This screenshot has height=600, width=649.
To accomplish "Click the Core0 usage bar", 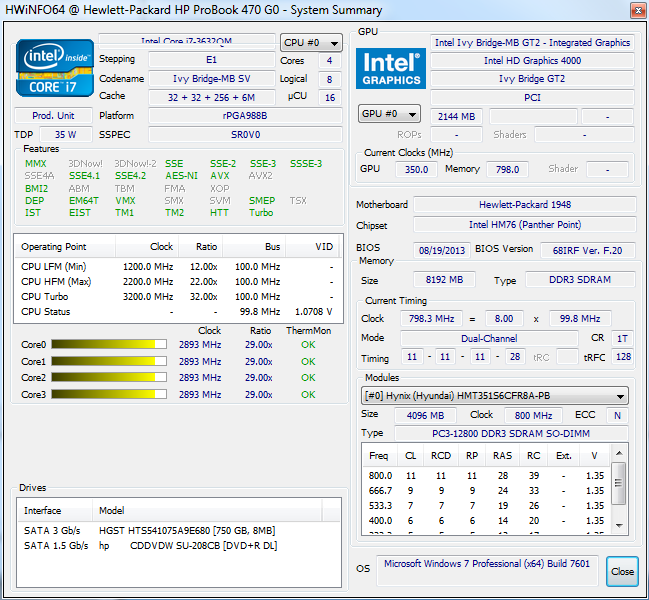I will point(109,344).
